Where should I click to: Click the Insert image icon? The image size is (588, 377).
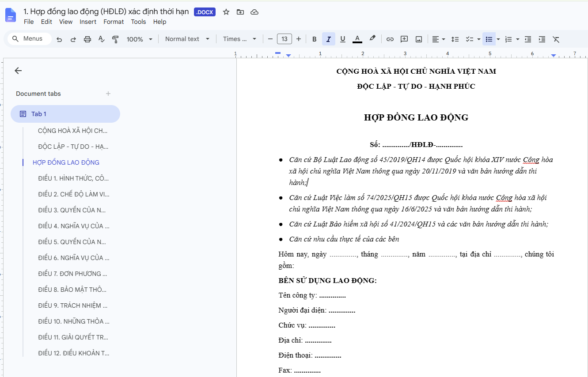pyautogui.click(x=419, y=39)
